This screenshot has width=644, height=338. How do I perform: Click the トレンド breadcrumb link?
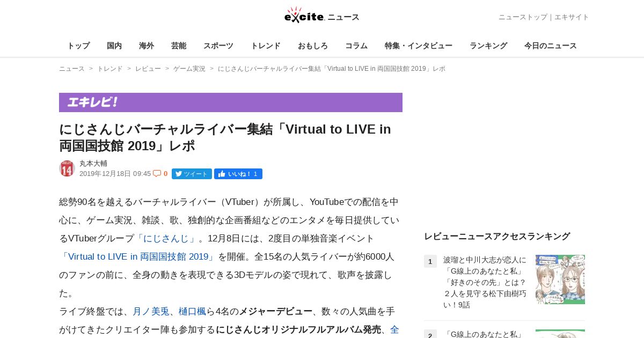[110, 69]
